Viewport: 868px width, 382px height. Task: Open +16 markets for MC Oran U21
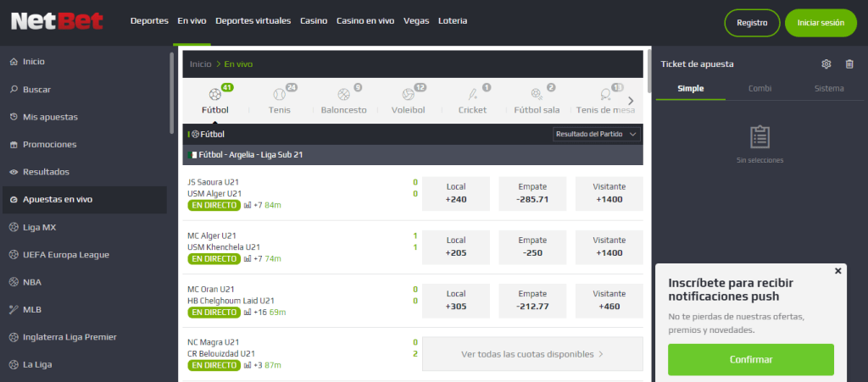[260, 313]
